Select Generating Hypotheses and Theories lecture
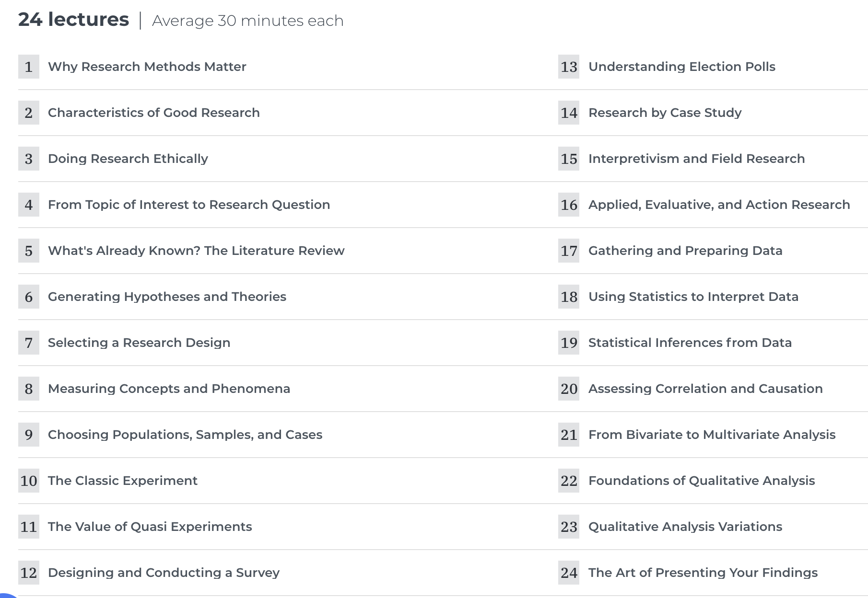Screen dimensions: 868x598 167,297
